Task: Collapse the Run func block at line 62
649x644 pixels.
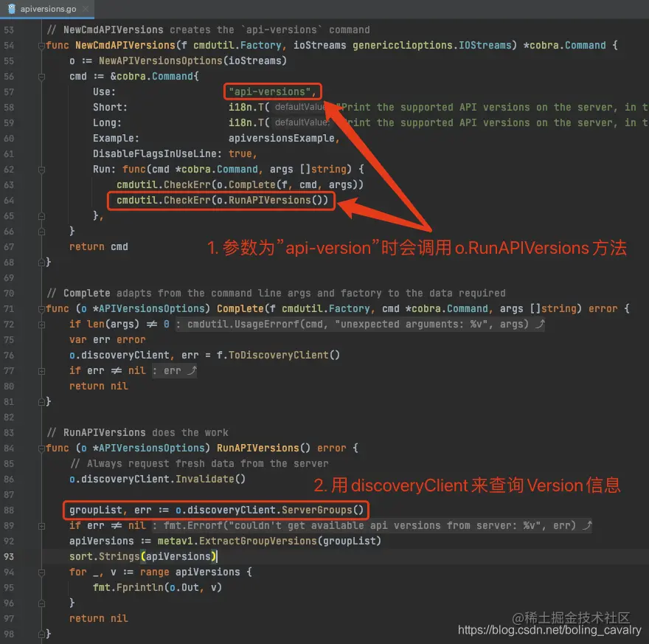Action: [41, 170]
